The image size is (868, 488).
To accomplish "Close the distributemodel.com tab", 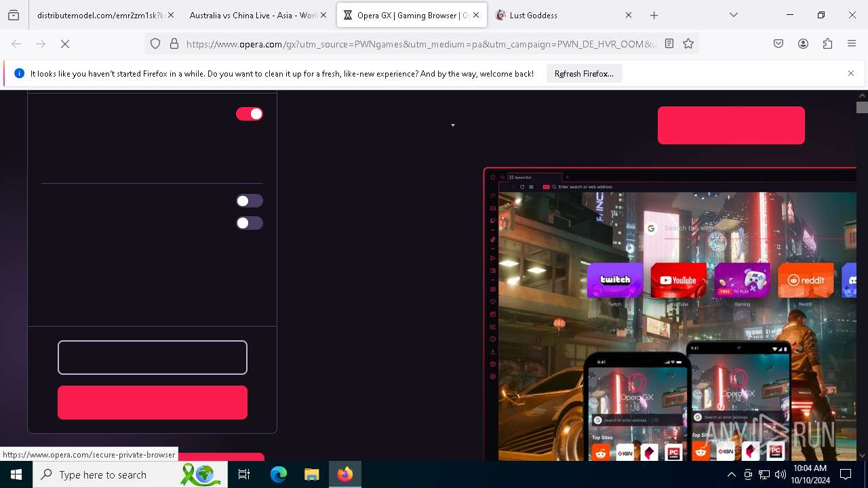I will [x=170, y=15].
